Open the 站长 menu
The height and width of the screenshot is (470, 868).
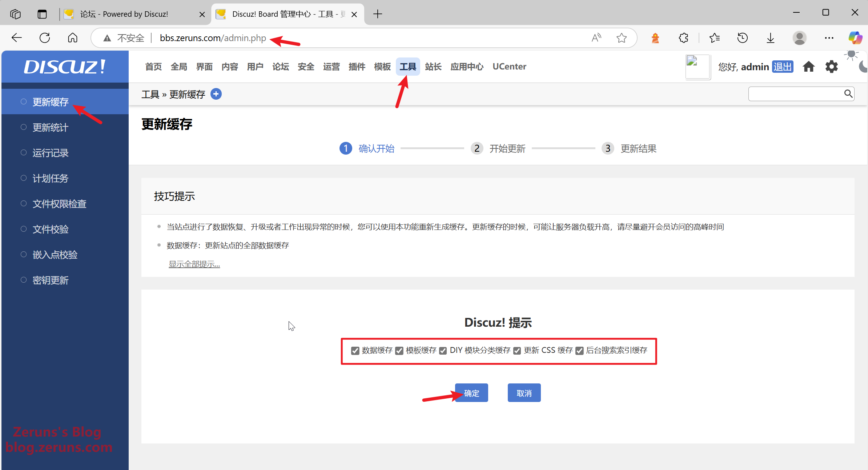click(x=433, y=67)
